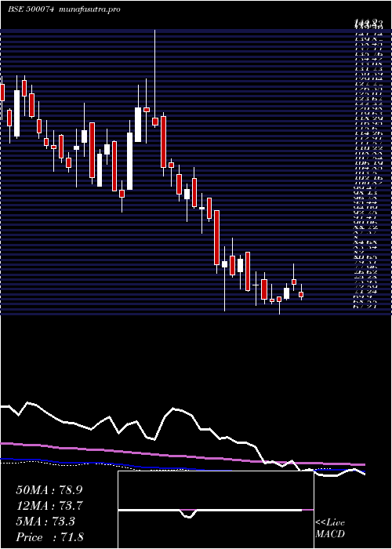
Task: Click the last candlestick on the chart
Action: pyautogui.click(x=301, y=293)
